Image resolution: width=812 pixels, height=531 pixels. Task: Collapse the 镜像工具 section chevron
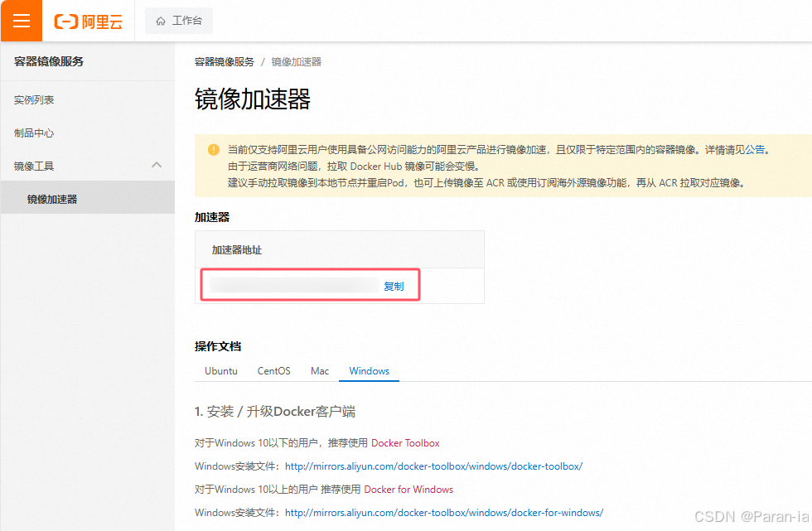tap(157, 165)
